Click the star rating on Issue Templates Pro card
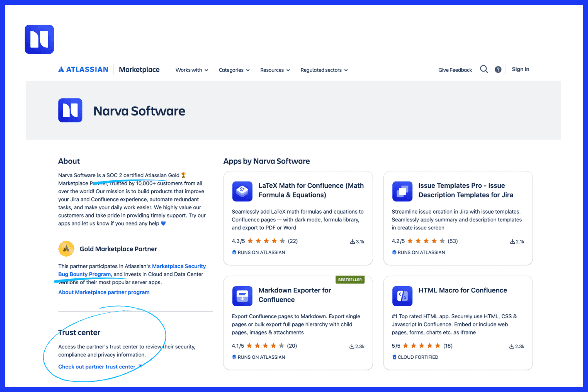This screenshot has height=392, width=588. pos(426,241)
